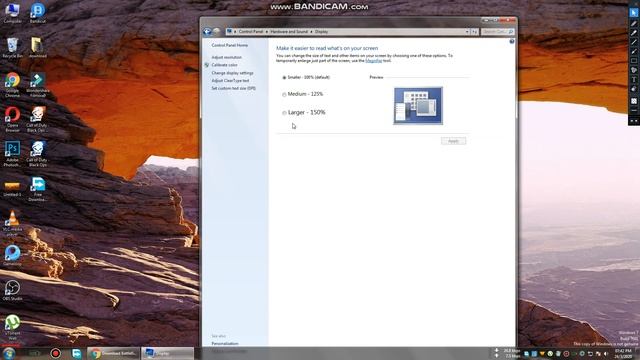The height and width of the screenshot is (360, 640).
Task: Expand the address bar history dropdown
Action: [x=467, y=31]
